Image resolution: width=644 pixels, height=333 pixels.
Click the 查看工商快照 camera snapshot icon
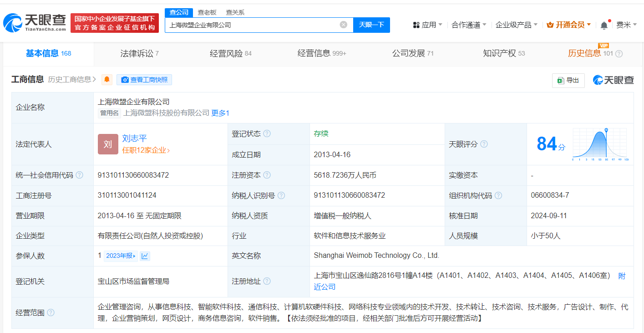coord(125,80)
